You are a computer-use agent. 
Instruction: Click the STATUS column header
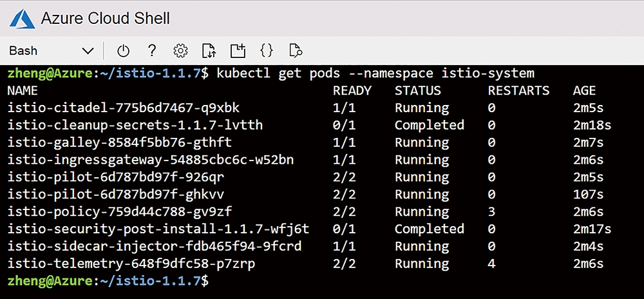[418, 90]
